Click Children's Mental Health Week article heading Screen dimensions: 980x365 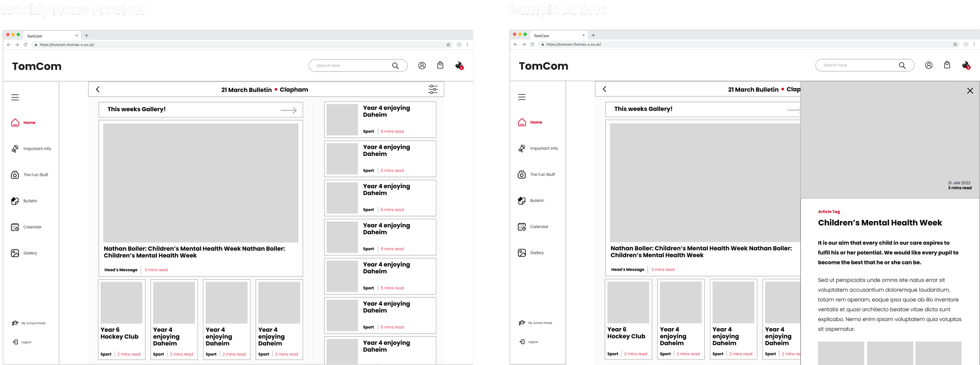[x=880, y=223]
